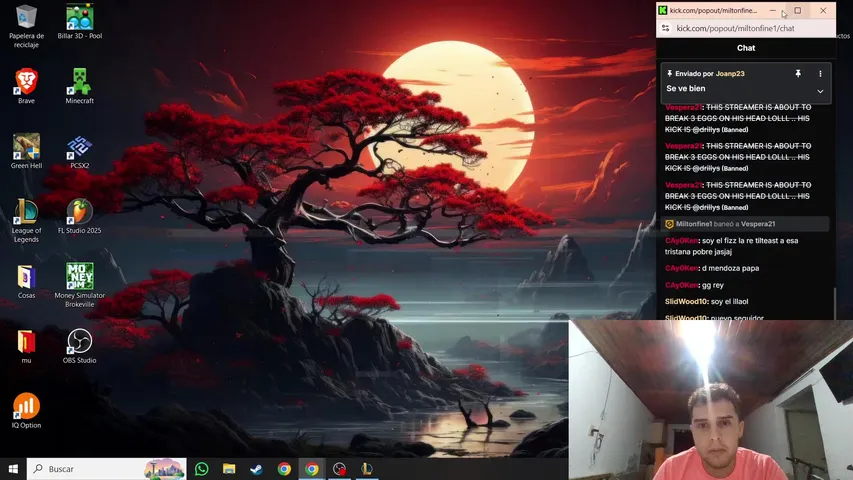Screen dimensions: 853x480
Task: Minimize the Kick chat popout window
Action: (772, 10)
